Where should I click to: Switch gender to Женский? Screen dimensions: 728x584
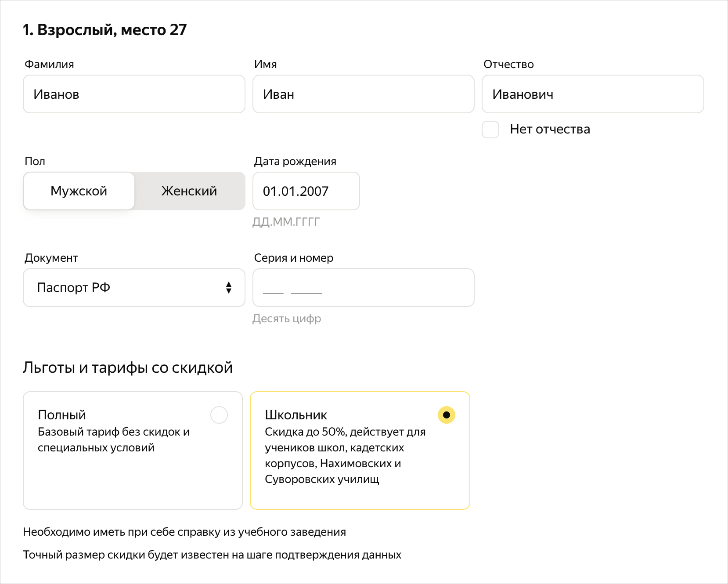(189, 191)
